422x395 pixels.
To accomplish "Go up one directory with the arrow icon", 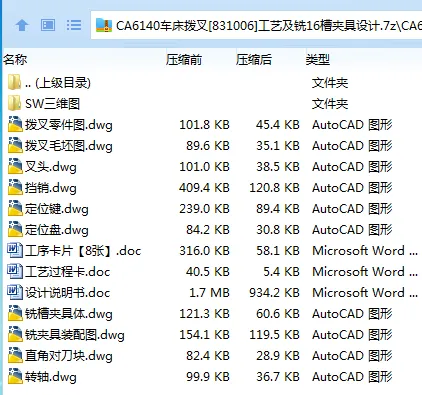I will pyautogui.click(x=22, y=25).
